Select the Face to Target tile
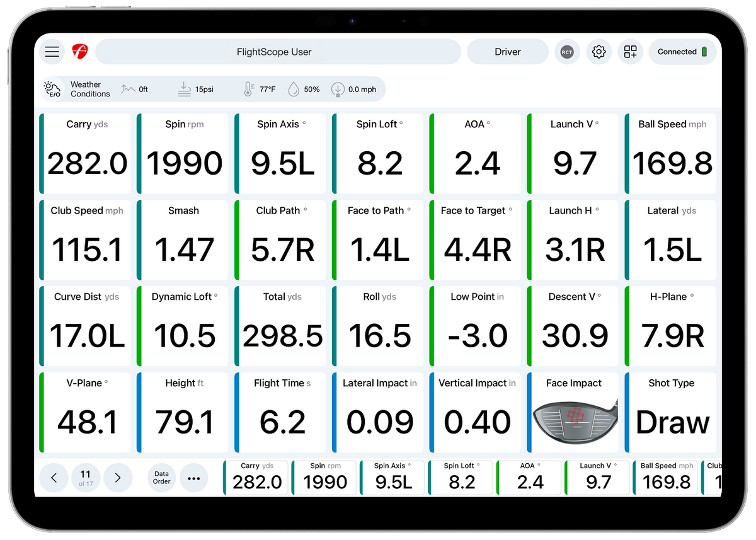The width and height of the screenshot is (756, 540). pos(476,240)
